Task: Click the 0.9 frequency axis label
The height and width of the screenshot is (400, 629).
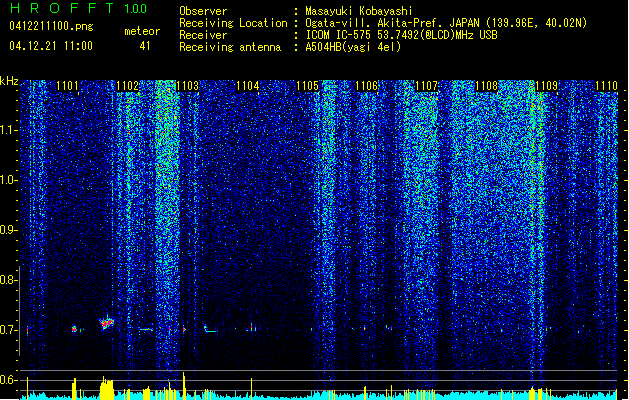Action: pos(8,230)
